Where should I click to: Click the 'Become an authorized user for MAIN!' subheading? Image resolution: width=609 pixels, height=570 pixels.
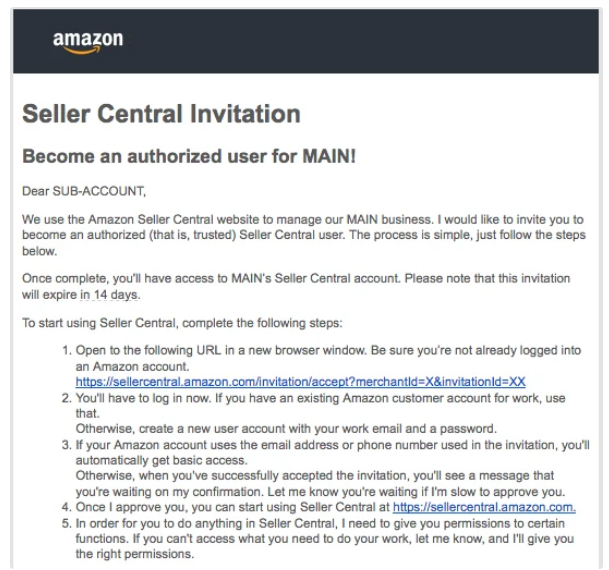click(189, 156)
